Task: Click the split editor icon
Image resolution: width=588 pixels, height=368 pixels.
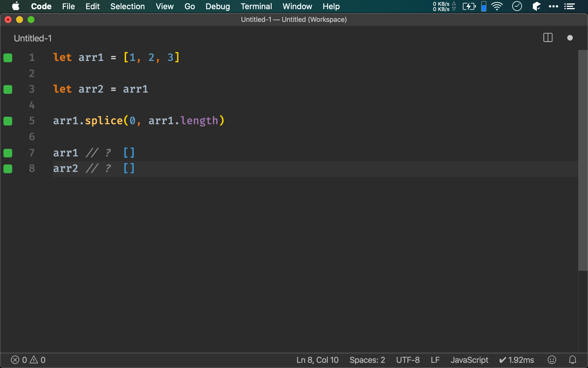Action: click(547, 37)
